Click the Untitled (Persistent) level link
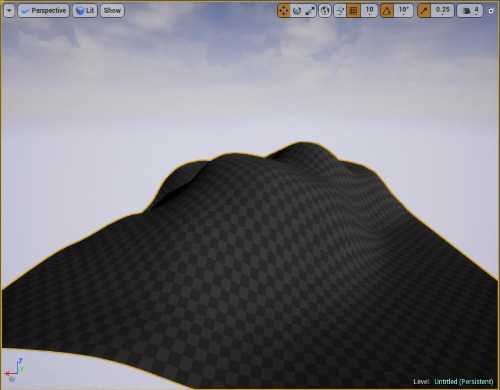The height and width of the screenshot is (390, 500). pyautogui.click(x=464, y=381)
